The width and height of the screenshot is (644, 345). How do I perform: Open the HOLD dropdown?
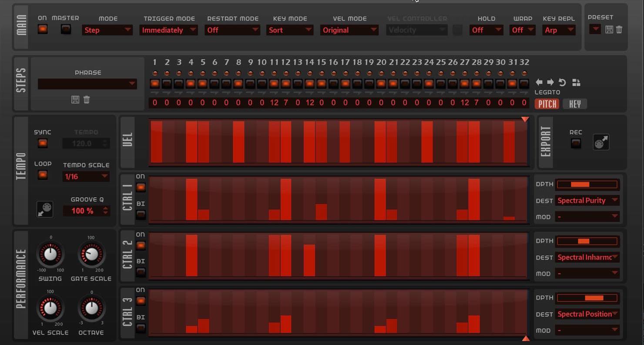(486, 30)
